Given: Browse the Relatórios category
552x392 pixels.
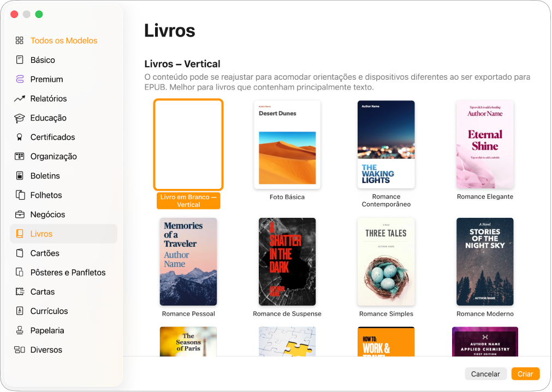Looking at the screenshot, I should 52,98.
